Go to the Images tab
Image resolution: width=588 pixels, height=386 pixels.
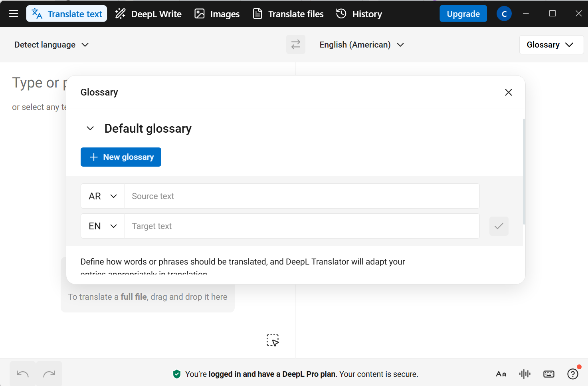217,14
